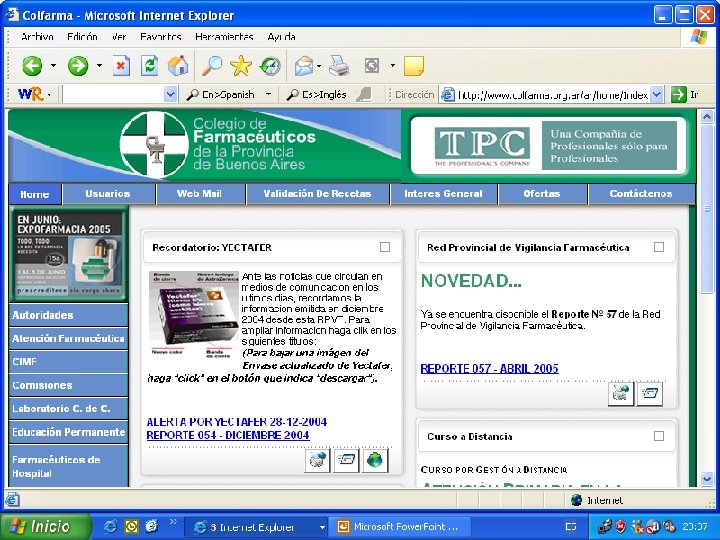Click the Inicio start button

coord(45,526)
